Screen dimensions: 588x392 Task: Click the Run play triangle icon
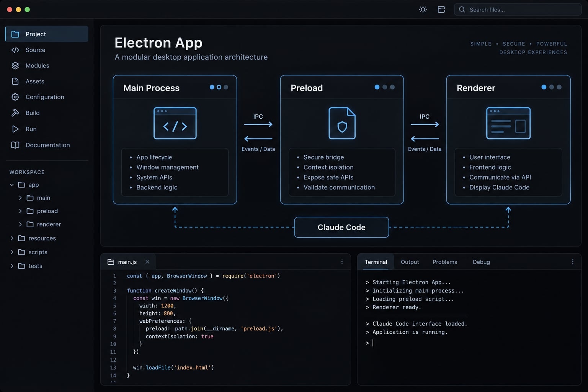(x=15, y=129)
